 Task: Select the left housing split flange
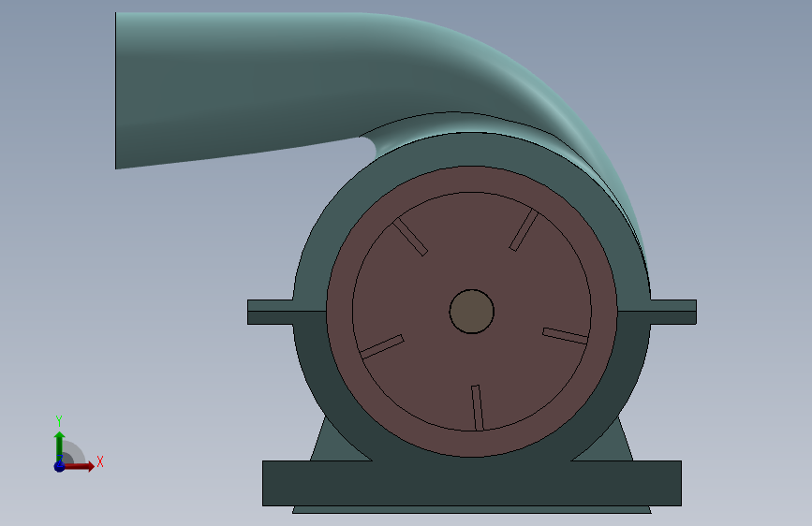271,313
